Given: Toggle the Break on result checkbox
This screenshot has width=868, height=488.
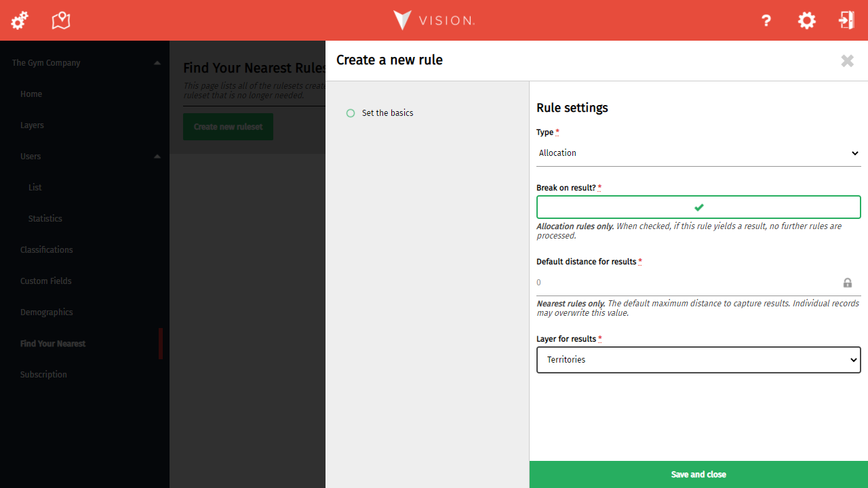Looking at the screenshot, I should [698, 207].
